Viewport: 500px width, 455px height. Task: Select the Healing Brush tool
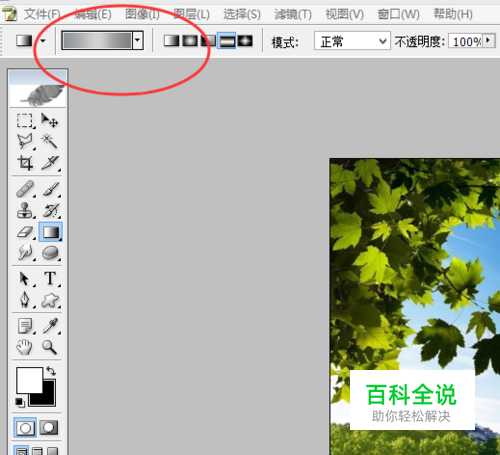25,189
